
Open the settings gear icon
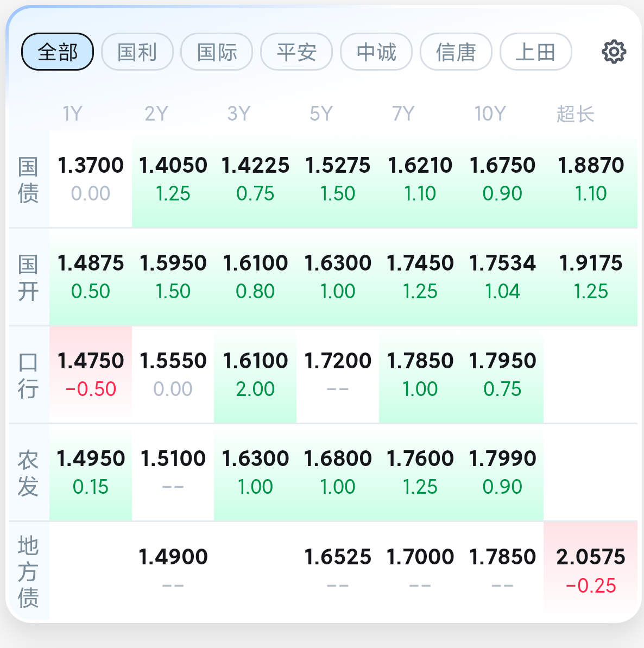[614, 52]
